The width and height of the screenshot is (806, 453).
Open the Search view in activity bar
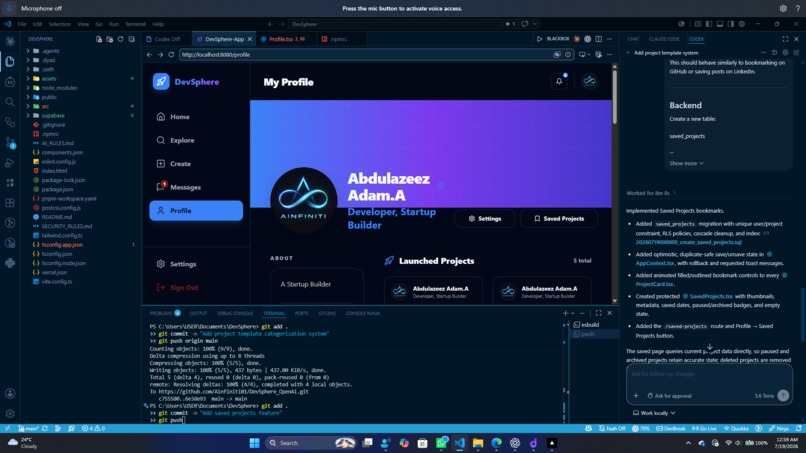coord(10,102)
